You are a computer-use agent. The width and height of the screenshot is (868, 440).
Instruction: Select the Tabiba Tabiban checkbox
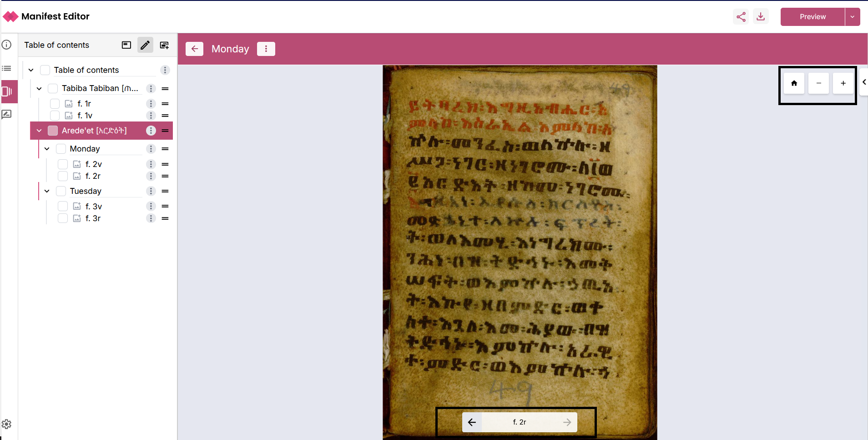click(x=53, y=88)
